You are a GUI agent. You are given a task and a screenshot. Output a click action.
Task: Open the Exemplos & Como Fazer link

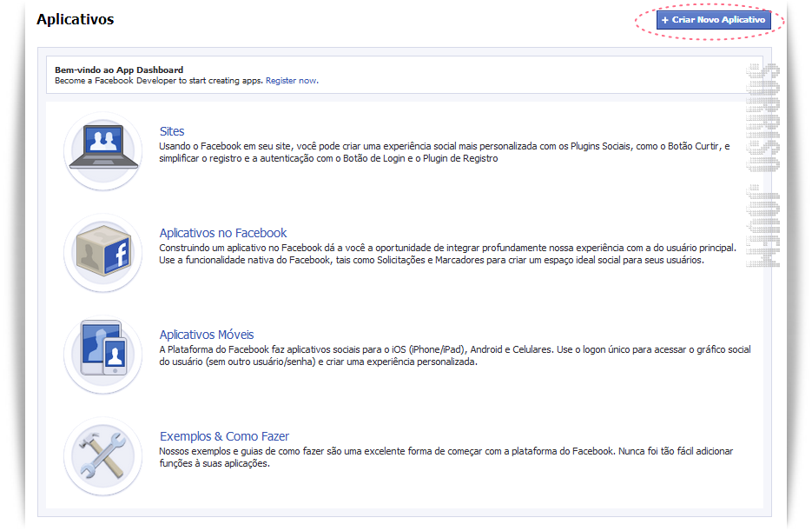pyautogui.click(x=224, y=436)
